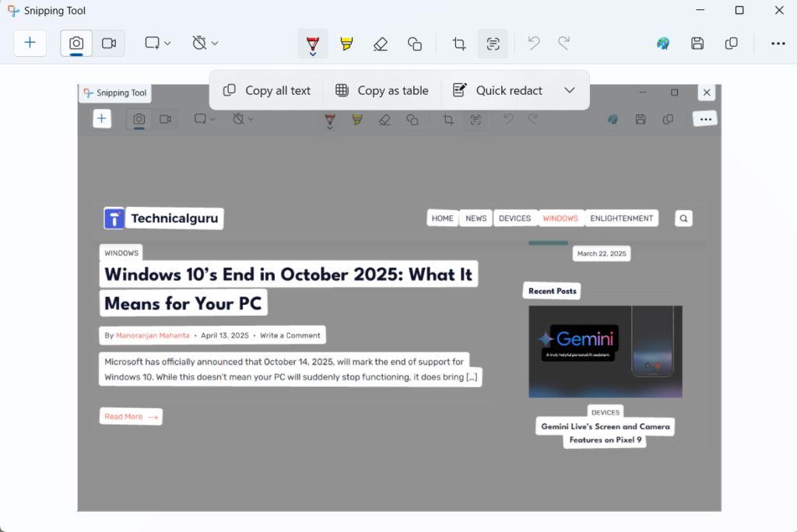
Task: Save the snip with the floppy icon
Action: pos(697,44)
